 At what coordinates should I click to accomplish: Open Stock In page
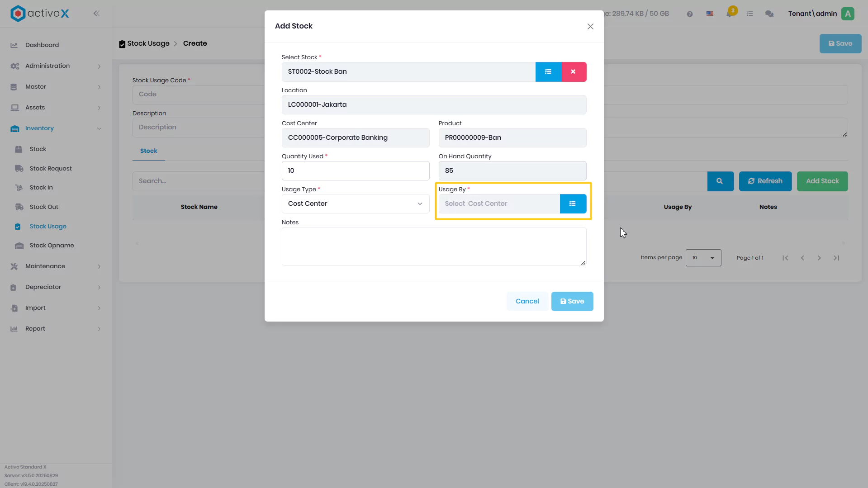coord(41,188)
